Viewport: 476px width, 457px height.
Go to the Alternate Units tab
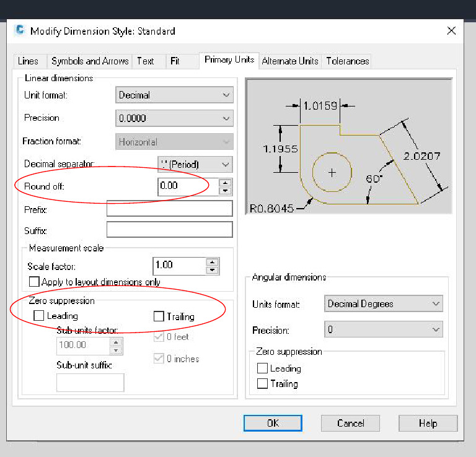290,61
